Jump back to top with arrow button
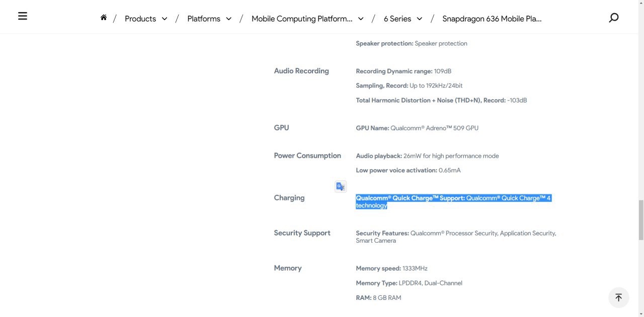Viewport: 644px width, 317px height. pos(618,297)
